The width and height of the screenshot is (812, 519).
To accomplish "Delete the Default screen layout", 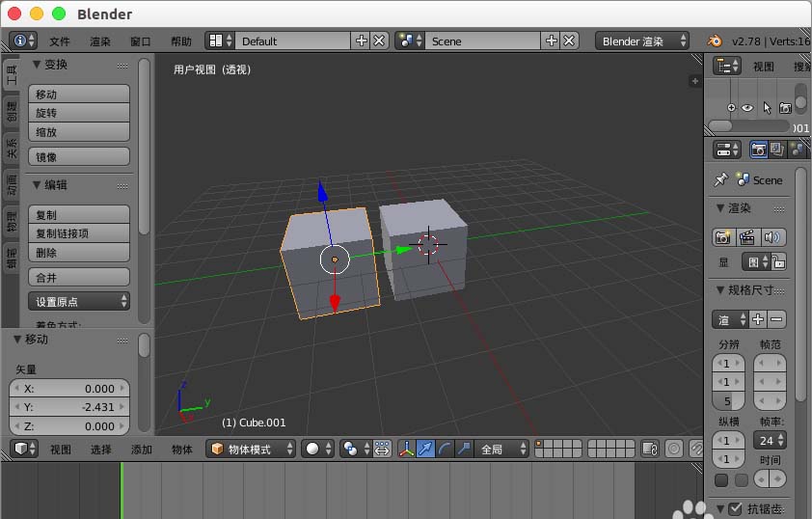I will [x=380, y=41].
